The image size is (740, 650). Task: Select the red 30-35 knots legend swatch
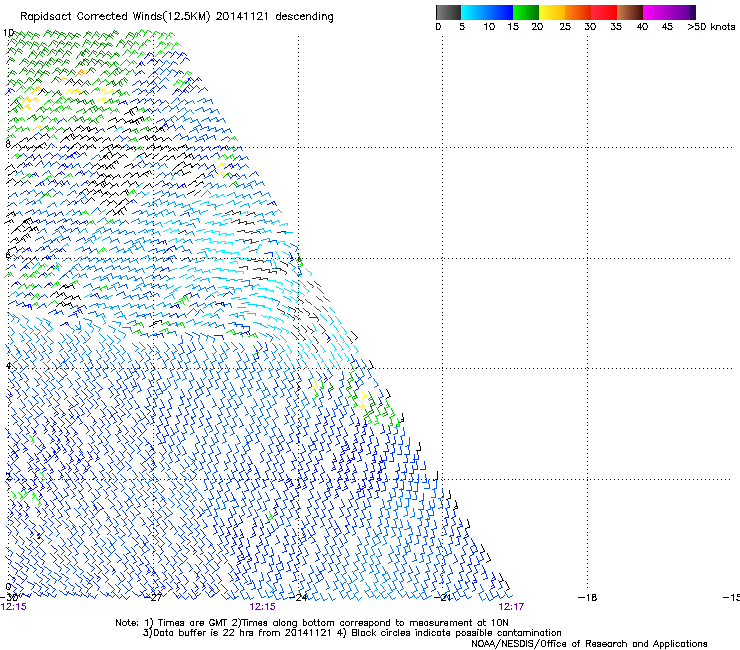click(x=604, y=12)
